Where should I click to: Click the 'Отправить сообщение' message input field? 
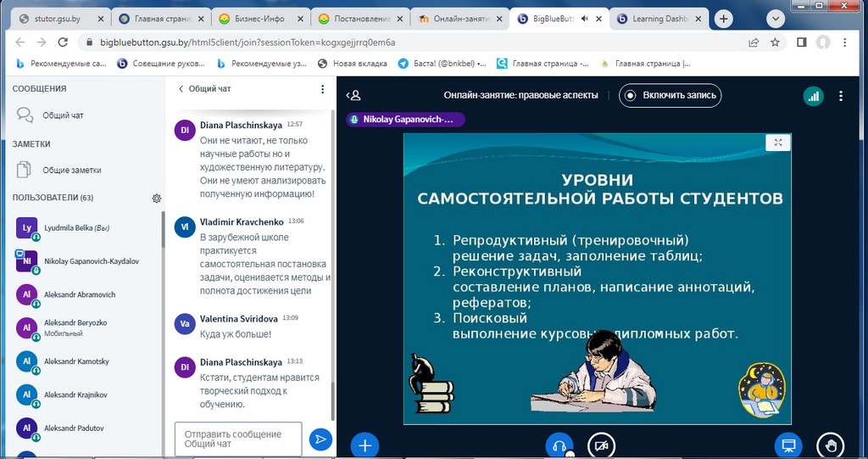tap(238, 439)
